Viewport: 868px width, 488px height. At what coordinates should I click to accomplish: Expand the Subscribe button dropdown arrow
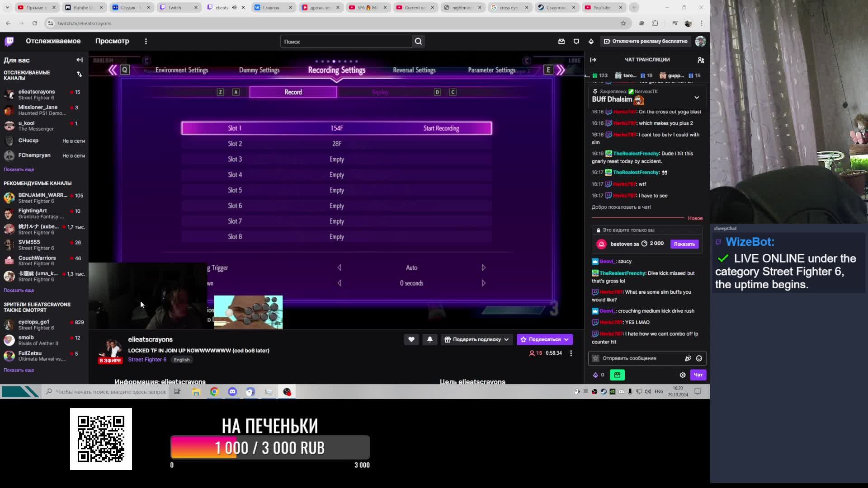point(566,339)
